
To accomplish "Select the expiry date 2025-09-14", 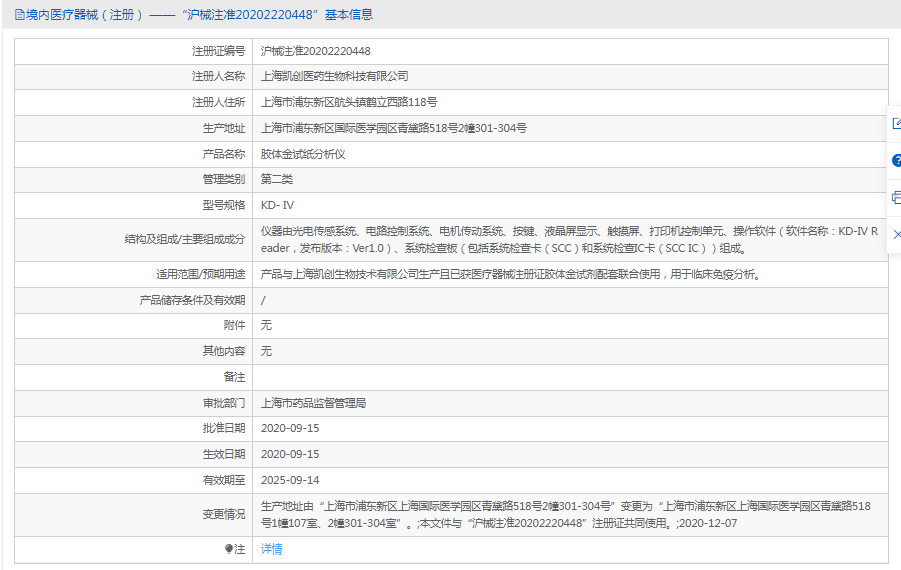I will 290,480.
